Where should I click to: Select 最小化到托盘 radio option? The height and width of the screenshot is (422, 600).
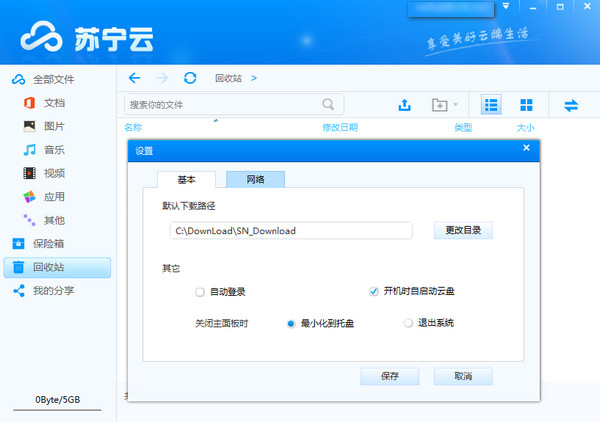click(x=291, y=323)
